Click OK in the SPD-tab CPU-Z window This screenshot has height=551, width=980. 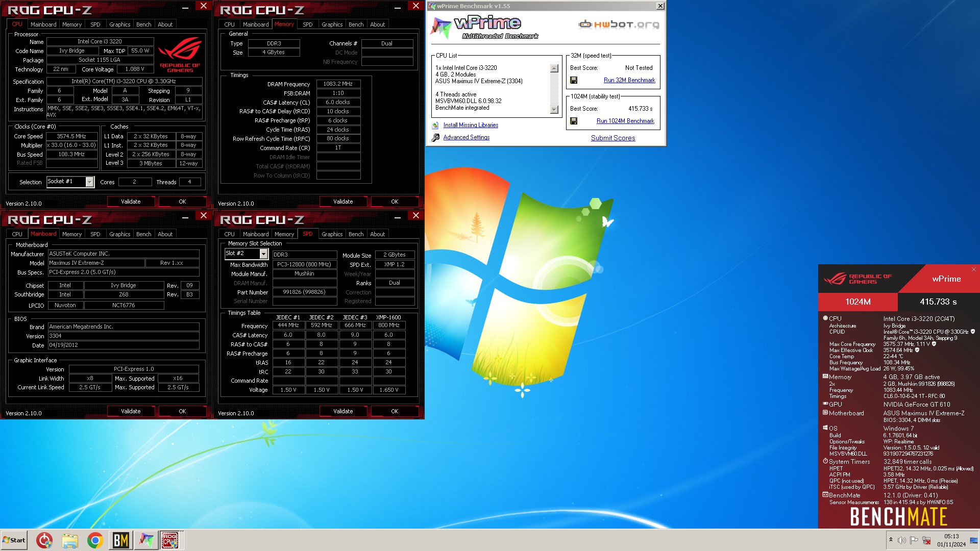[395, 411]
